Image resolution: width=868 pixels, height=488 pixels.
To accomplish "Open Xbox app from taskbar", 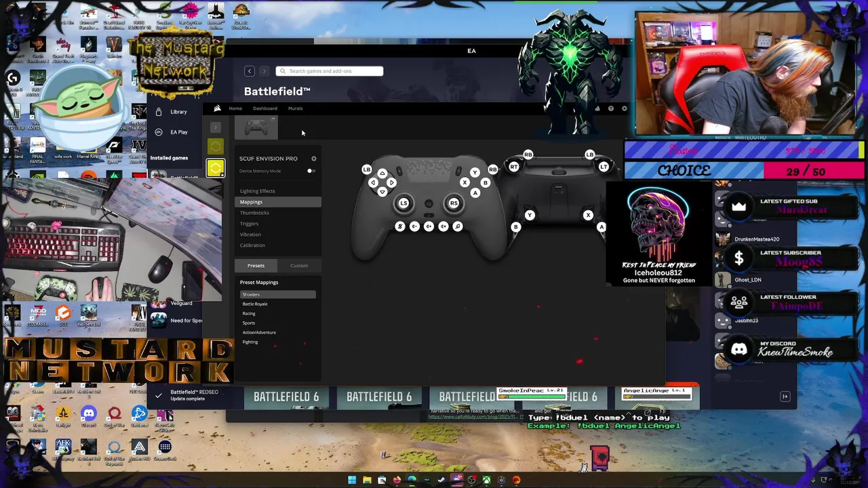I will [x=486, y=480].
